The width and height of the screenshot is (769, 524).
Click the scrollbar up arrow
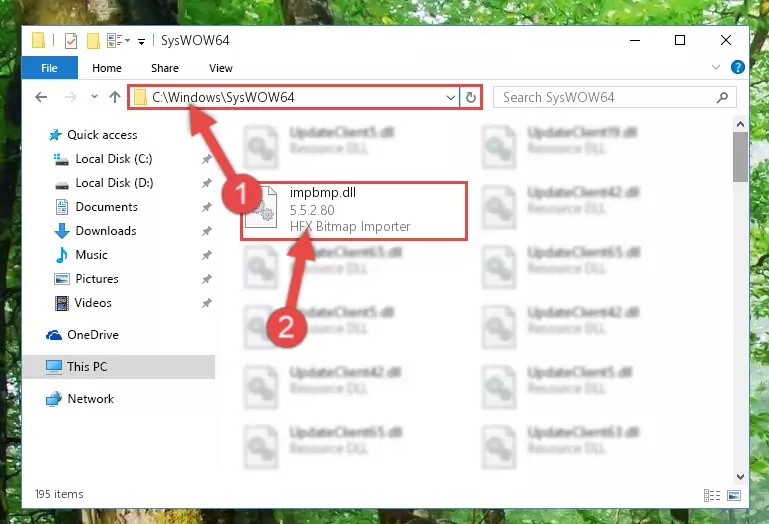click(741, 124)
